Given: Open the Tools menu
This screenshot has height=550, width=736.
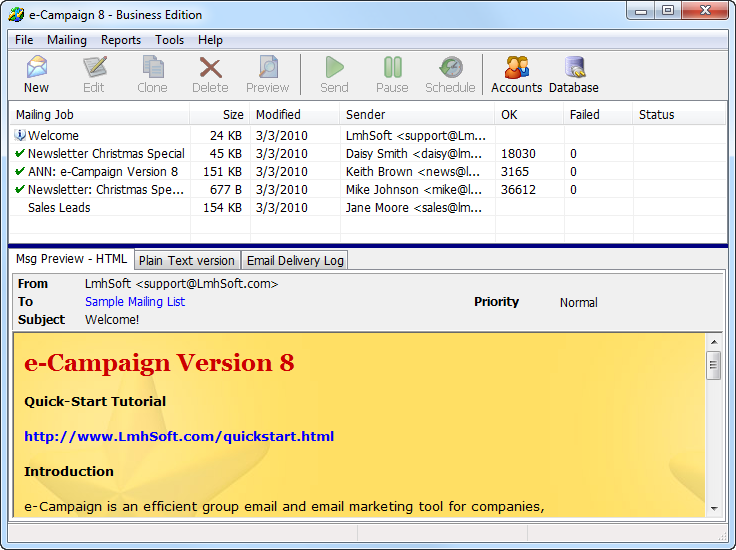Looking at the screenshot, I should coord(169,40).
